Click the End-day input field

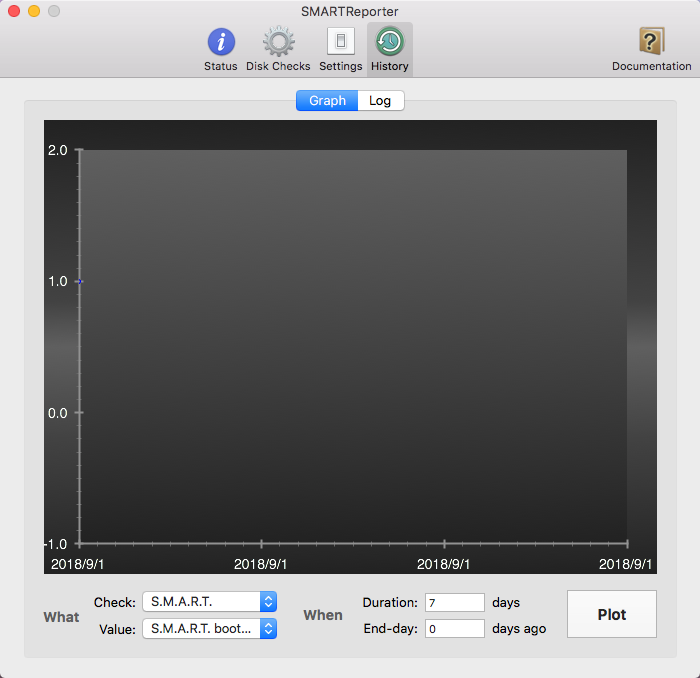(x=454, y=628)
